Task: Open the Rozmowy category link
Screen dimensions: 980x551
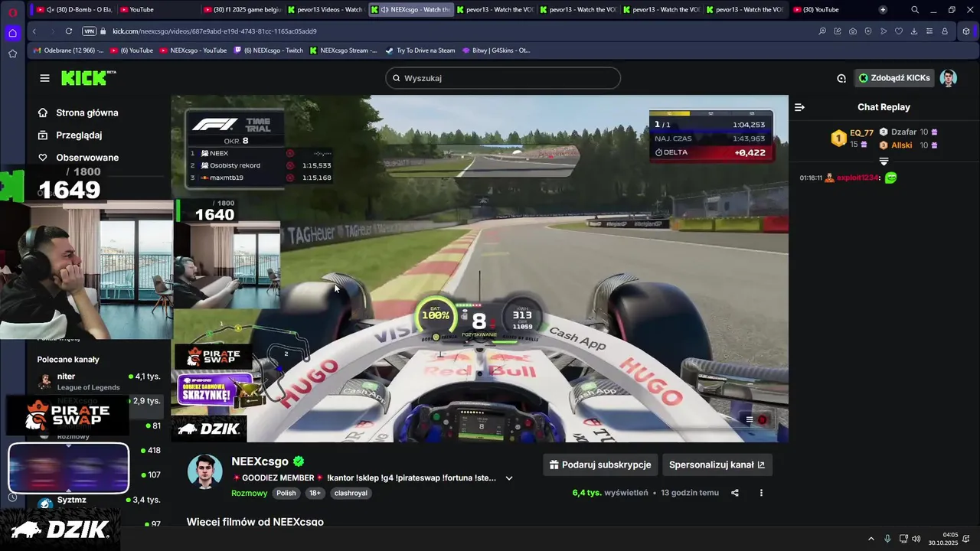Action: pos(250,493)
